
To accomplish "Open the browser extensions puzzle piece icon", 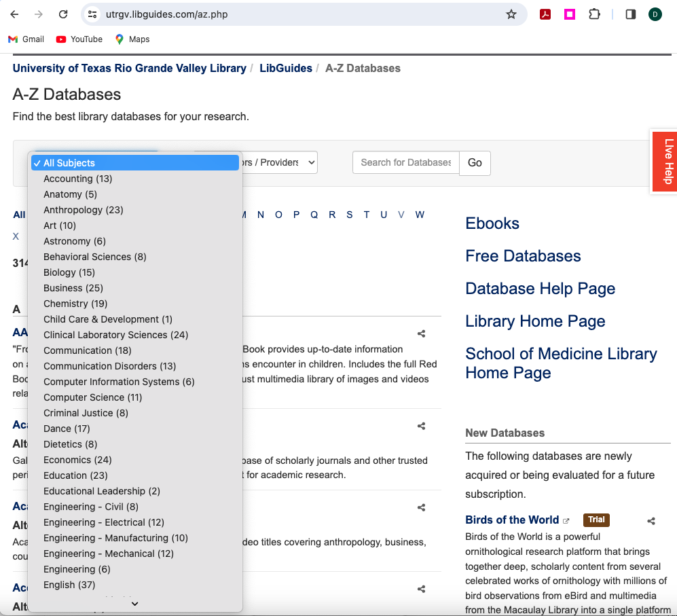I will pyautogui.click(x=594, y=14).
